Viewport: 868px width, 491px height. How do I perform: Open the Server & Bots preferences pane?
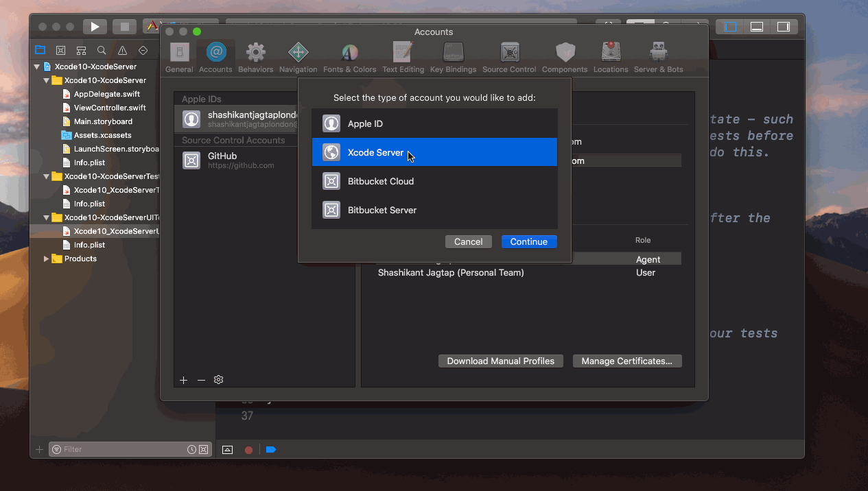pyautogui.click(x=659, y=55)
